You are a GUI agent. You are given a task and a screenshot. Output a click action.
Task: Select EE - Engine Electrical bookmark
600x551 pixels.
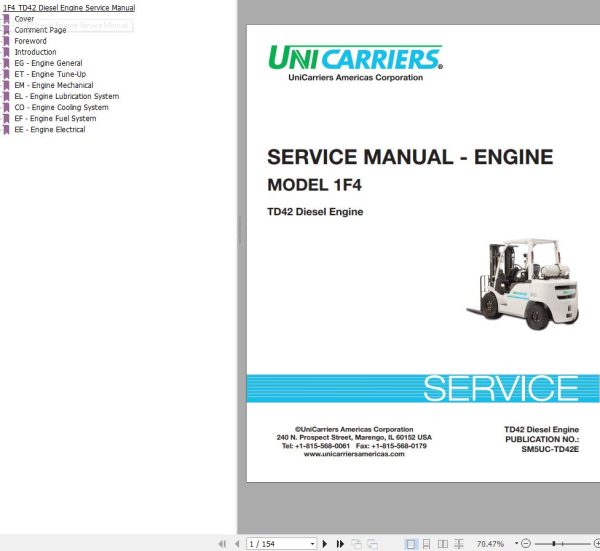point(50,130)
